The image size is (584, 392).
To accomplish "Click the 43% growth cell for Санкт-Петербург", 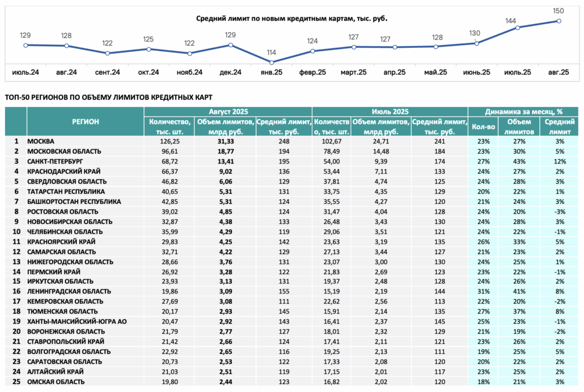I will pos(519,161).
